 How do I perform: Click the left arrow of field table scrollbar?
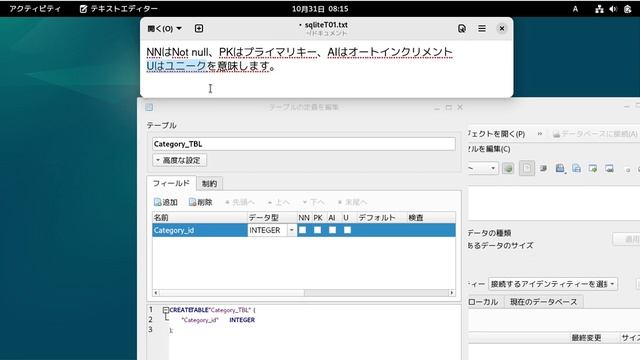156,293
